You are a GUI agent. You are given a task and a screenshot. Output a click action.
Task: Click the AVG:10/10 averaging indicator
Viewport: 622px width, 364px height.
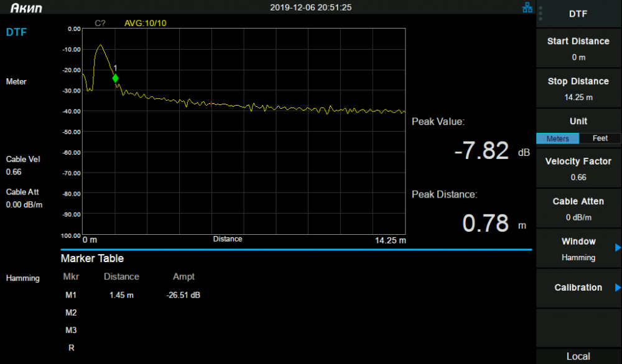coord(145,23)
